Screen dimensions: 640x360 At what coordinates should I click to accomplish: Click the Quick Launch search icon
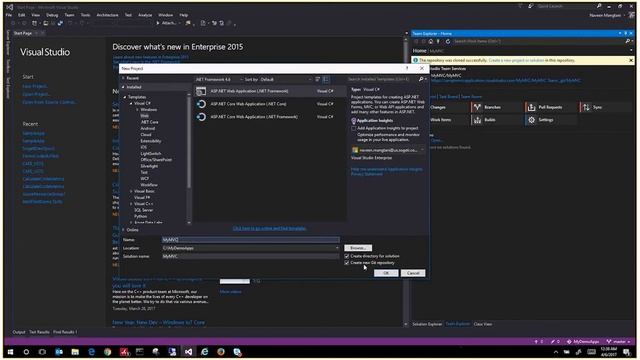pyautogui.click(x=599, y=6)
